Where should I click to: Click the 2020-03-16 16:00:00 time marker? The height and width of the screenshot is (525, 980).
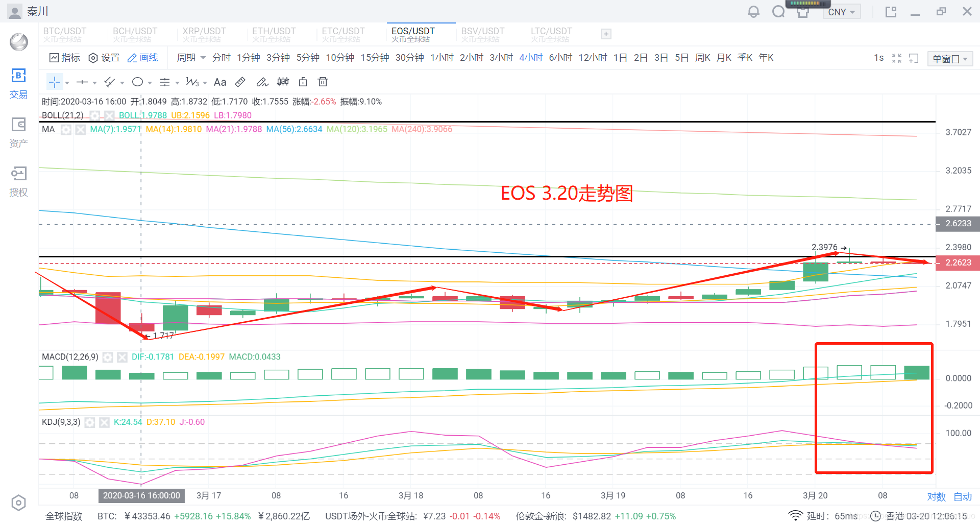(141, 496)
